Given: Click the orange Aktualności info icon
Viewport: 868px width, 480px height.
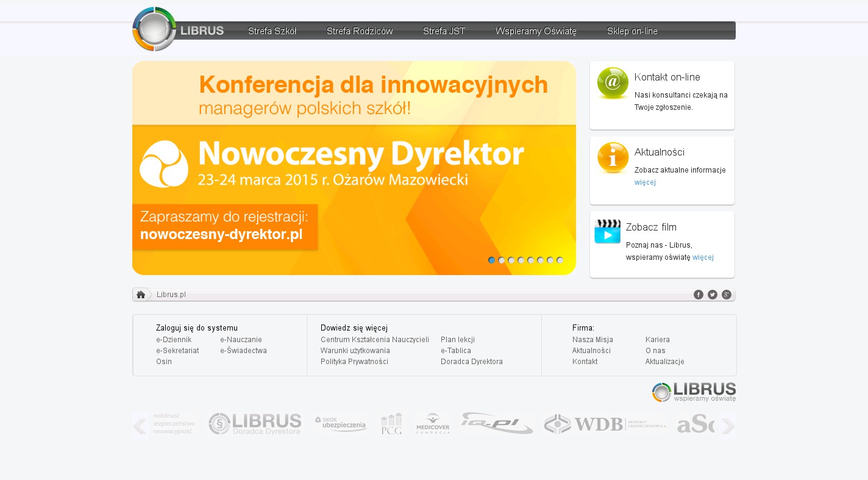Looking at the screenshot, I should coord(613,158).
